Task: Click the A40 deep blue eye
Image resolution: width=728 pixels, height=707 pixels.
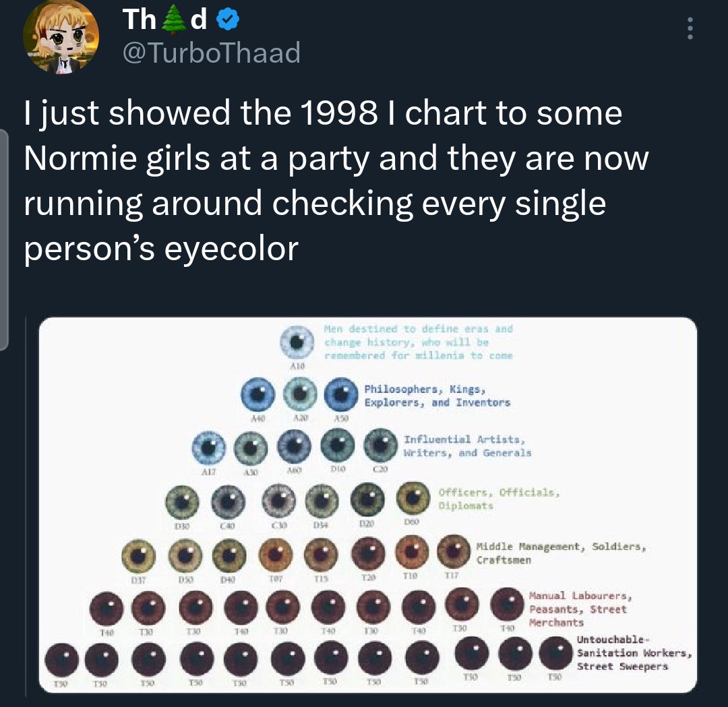Action: coord(260,395)
